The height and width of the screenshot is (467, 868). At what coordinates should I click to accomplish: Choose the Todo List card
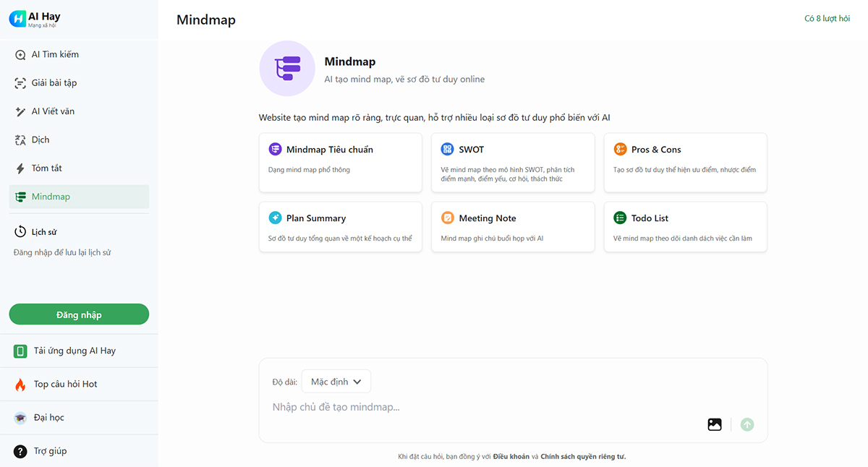tap(686, 227)
